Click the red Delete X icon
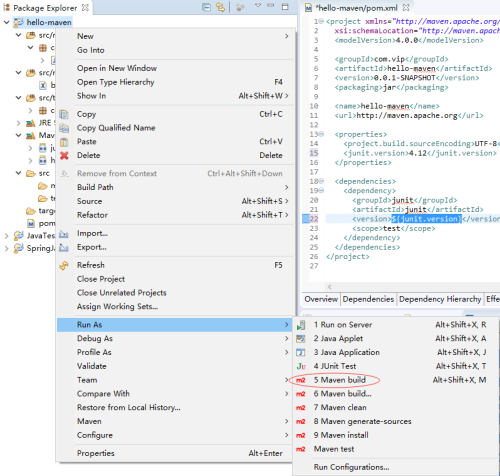 click(64, 155)
